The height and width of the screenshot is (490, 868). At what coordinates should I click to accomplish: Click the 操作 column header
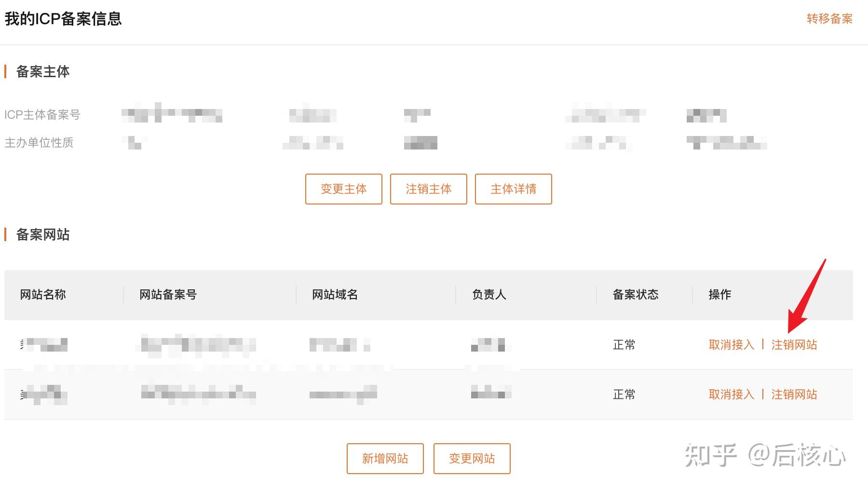[x=719, y=295]
